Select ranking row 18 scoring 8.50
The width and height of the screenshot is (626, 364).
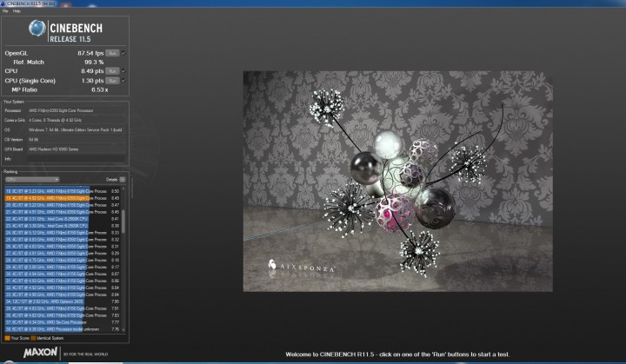pos(63,191)
